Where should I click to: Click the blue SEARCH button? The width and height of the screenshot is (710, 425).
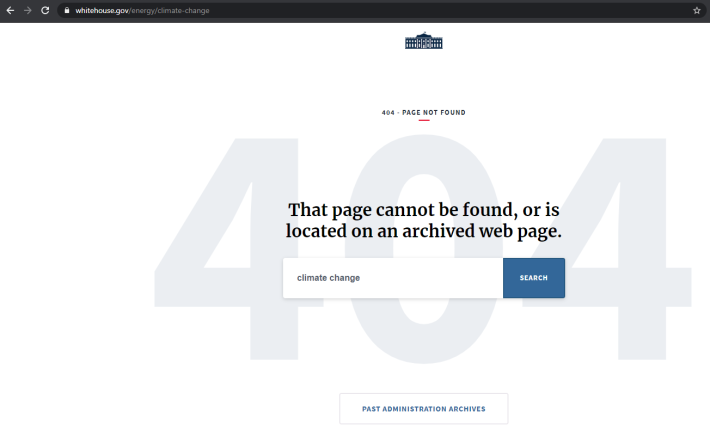coord(533,278)
